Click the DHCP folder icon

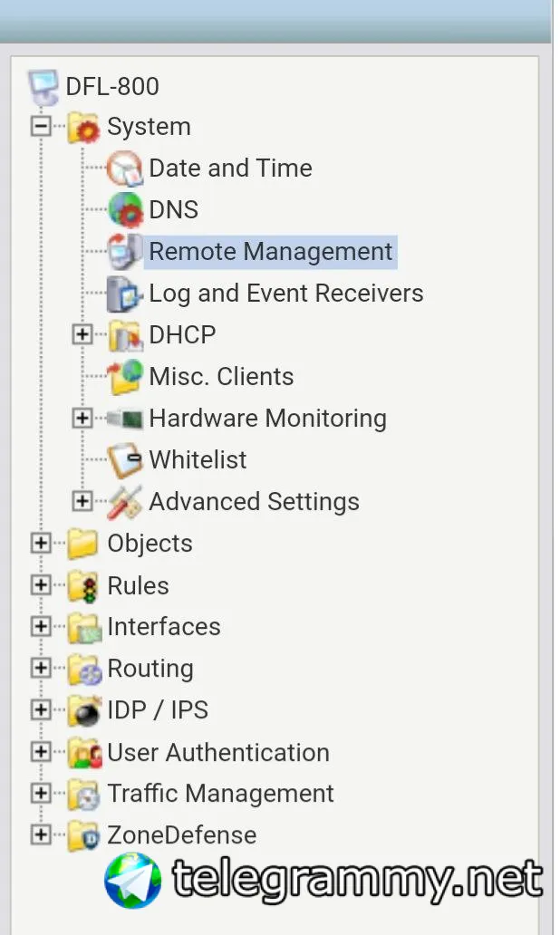pyautogui.click(x=126, y=335)
